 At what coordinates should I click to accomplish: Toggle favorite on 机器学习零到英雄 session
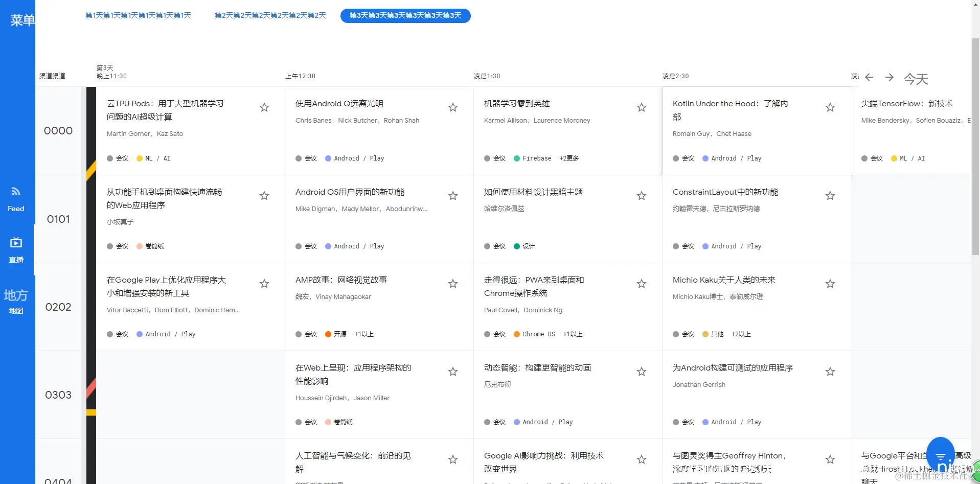click(641, 107)
